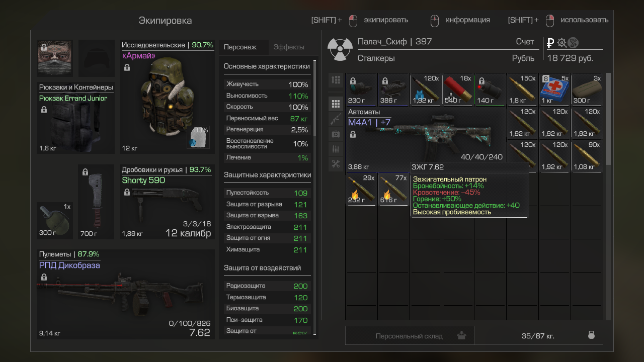Click the incendiary ammo stack 29x
The height and width of the screenshot is (362, 644).
(361, 189)
